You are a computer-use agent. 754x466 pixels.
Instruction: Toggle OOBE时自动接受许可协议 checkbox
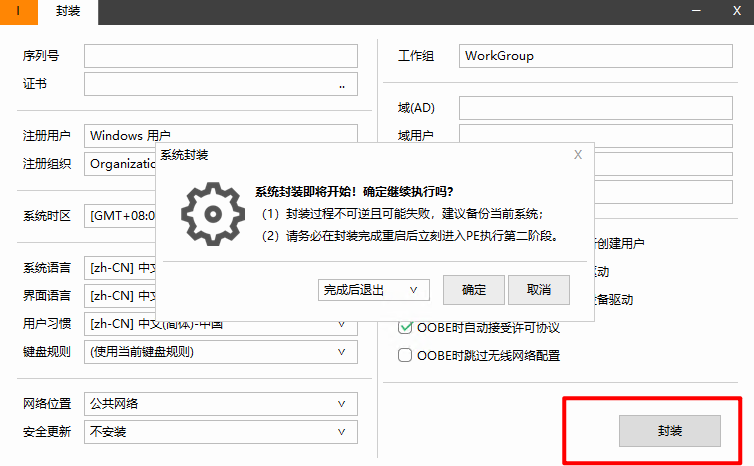coord(406,327)
